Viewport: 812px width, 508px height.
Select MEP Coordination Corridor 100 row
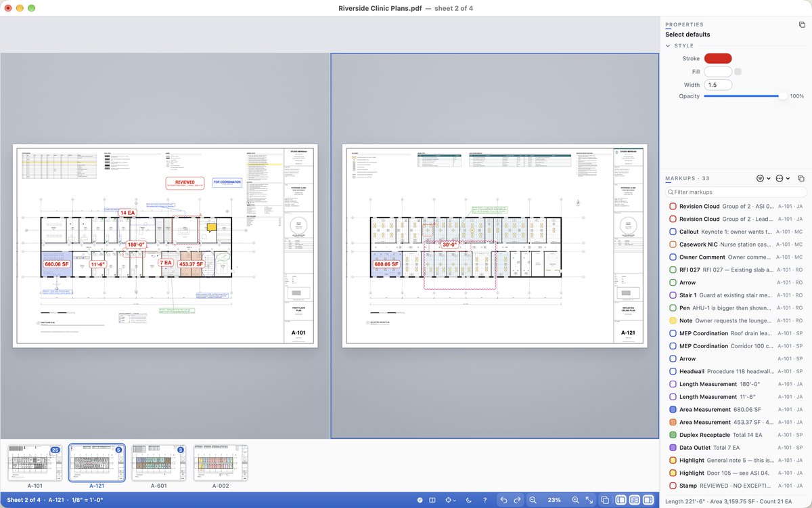736,346
